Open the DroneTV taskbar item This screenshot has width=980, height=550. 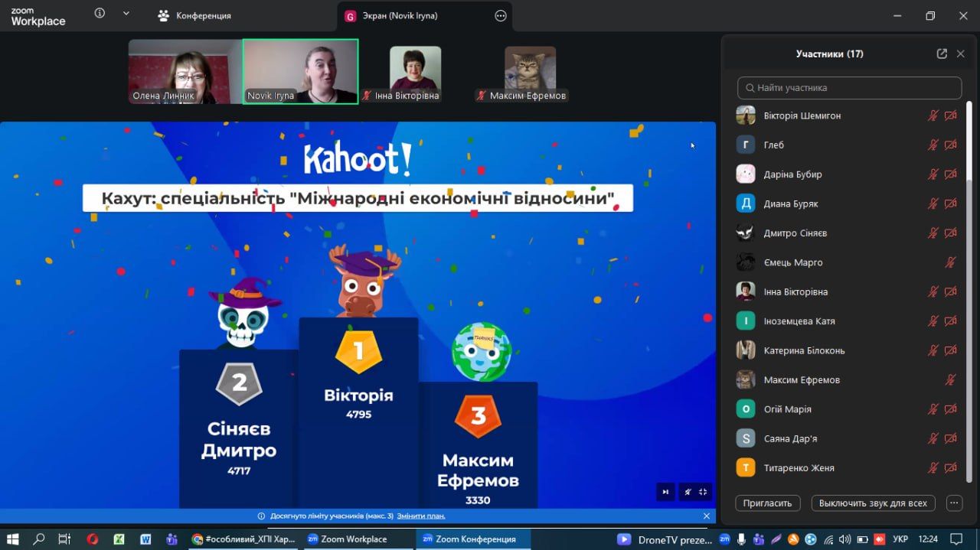[665, 539]
